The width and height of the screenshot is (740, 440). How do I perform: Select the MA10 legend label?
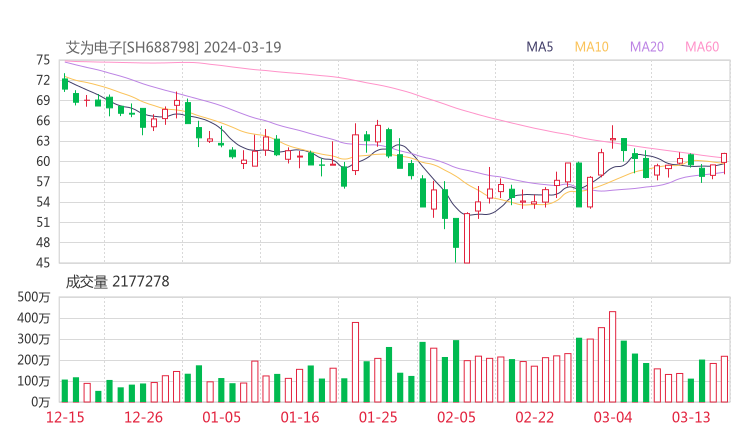591,47
